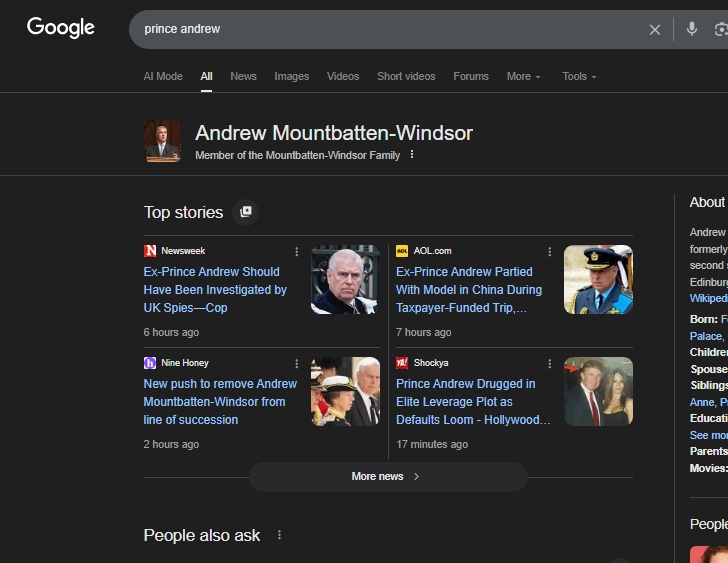Open People also ask options menu
The height and width of the screenshot is (563, 728).
[x=279, y=535]
